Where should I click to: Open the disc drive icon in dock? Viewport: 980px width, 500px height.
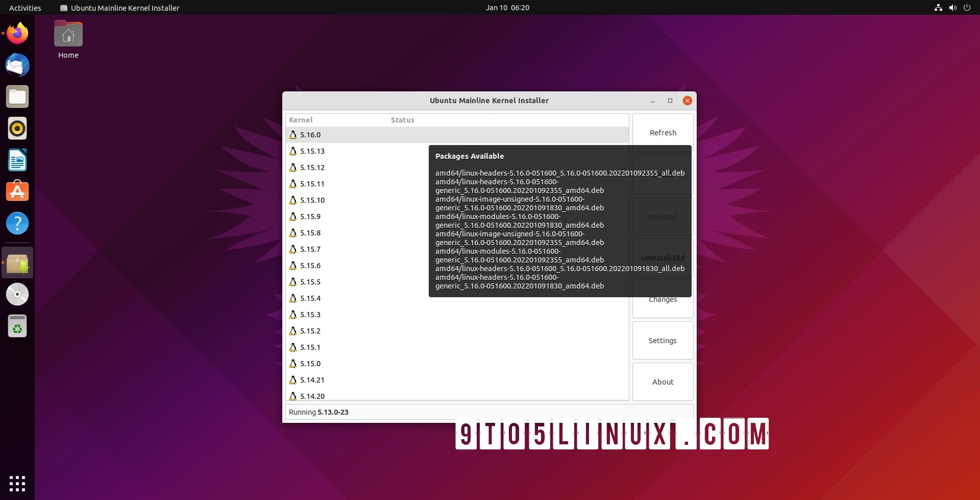click(x=17, y=294)
